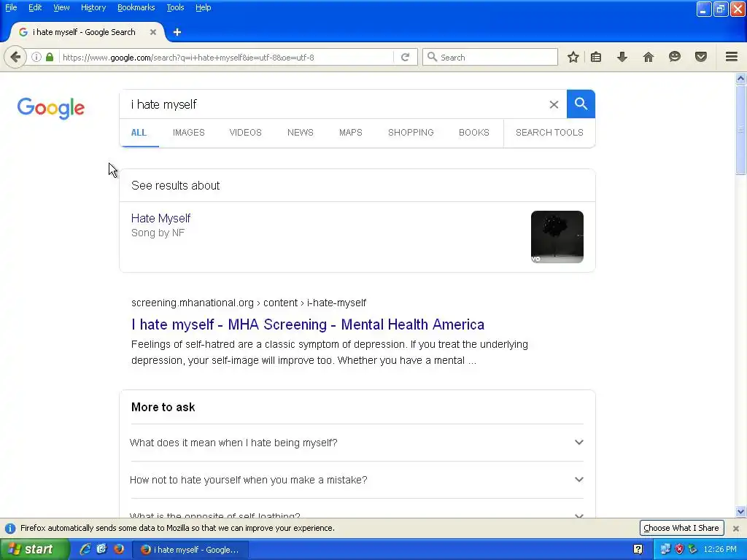Open the Edit menu
The width and height of the screenshot is (747, 560).
(x=35, y=7)
